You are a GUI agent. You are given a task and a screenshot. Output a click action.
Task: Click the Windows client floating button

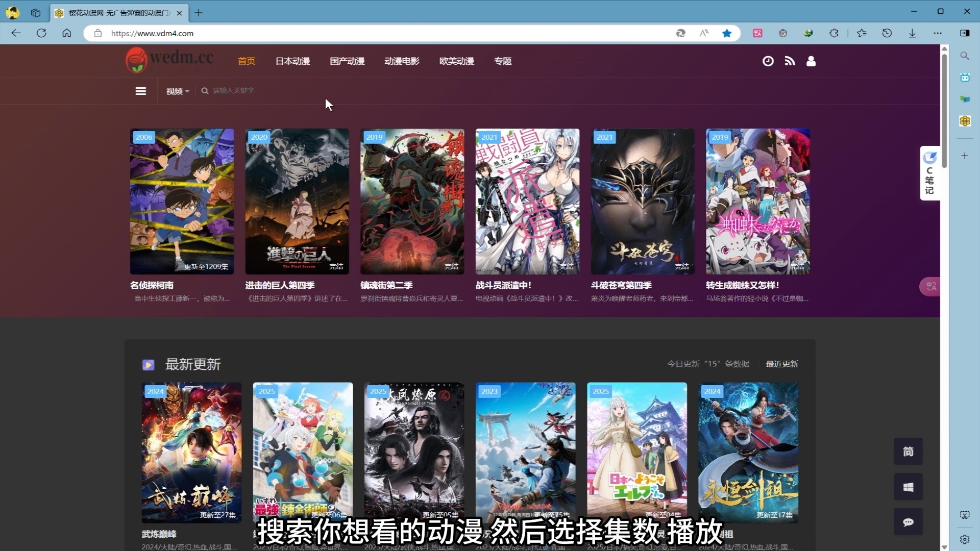click(x=908, y=487)
